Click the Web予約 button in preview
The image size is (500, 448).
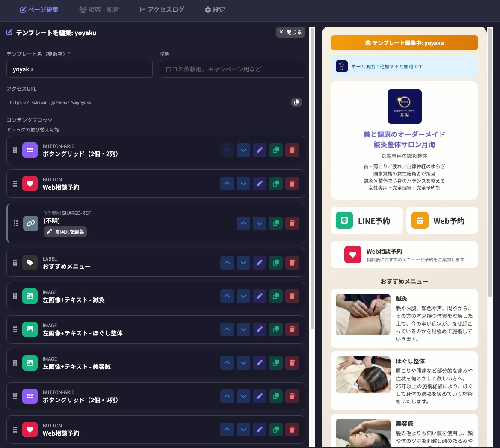(442, 220)
